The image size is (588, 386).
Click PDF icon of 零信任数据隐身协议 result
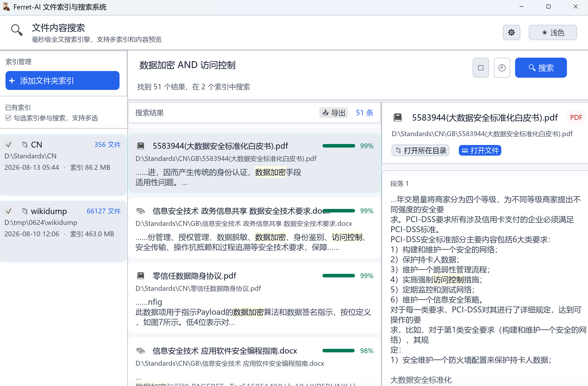click(x=141, y=275)
